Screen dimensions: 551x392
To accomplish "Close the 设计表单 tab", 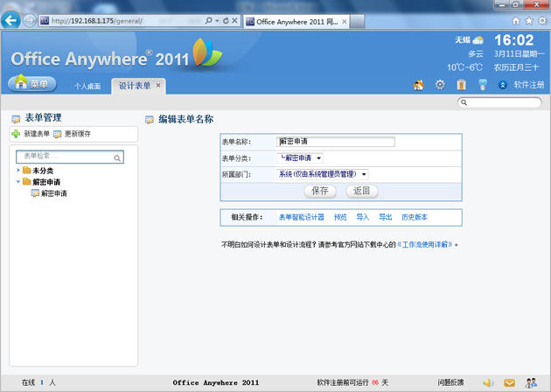I will (x=158, y=86).
